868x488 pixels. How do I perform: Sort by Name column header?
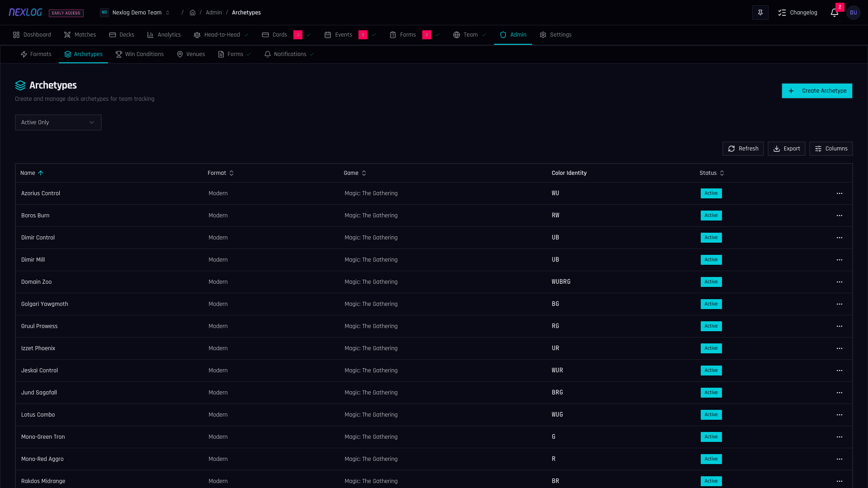(x=32, y=173)
